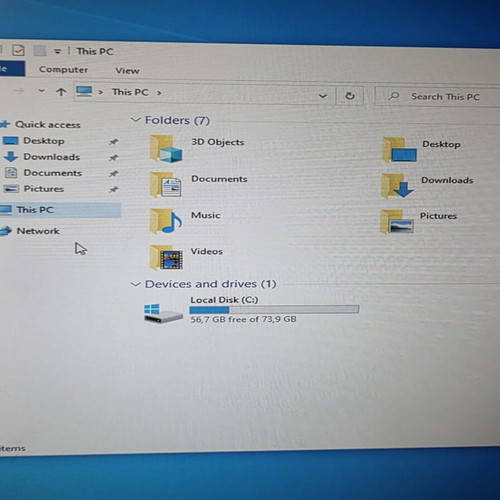Select Documents in the Quick access list
The width and height of the screenshot is (500, 500).
click(53, 173)
